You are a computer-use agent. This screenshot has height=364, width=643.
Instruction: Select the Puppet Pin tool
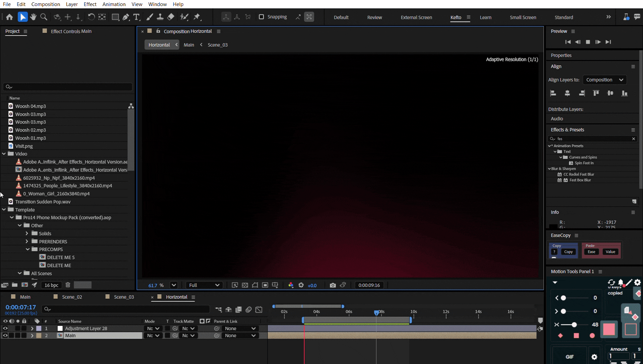pos(197,17)
